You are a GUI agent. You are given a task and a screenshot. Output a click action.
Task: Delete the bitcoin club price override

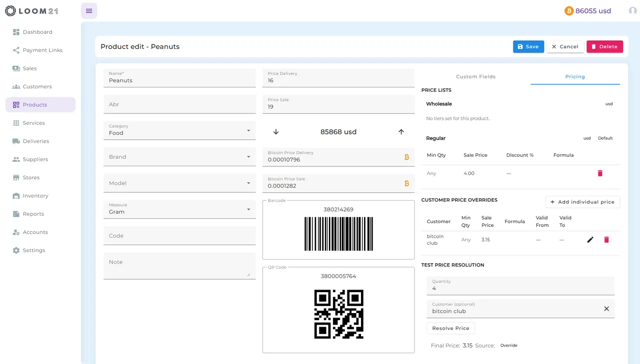point(606,240)
